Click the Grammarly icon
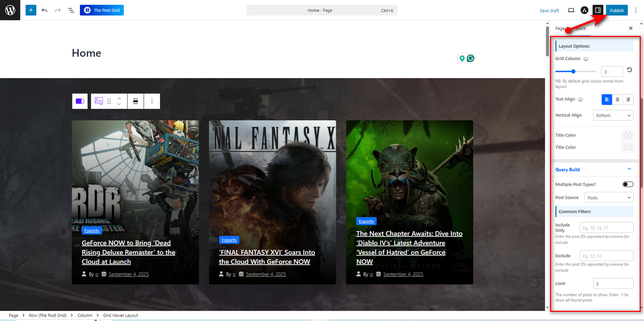This screenshot has height=321, width=644. click(471, 58)
